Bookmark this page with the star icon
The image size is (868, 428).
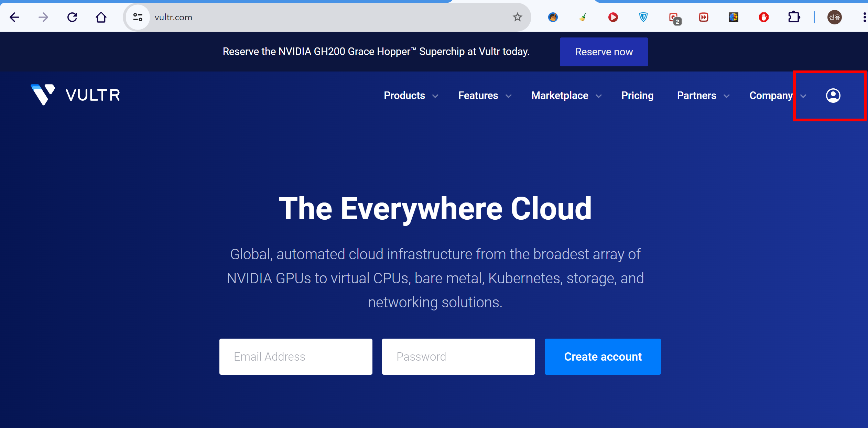pyautogui.click(x=517, y=17)
